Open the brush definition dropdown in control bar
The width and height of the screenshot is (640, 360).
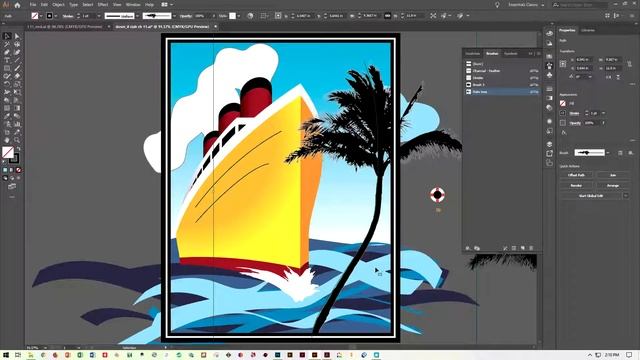[x=174, y=16]
